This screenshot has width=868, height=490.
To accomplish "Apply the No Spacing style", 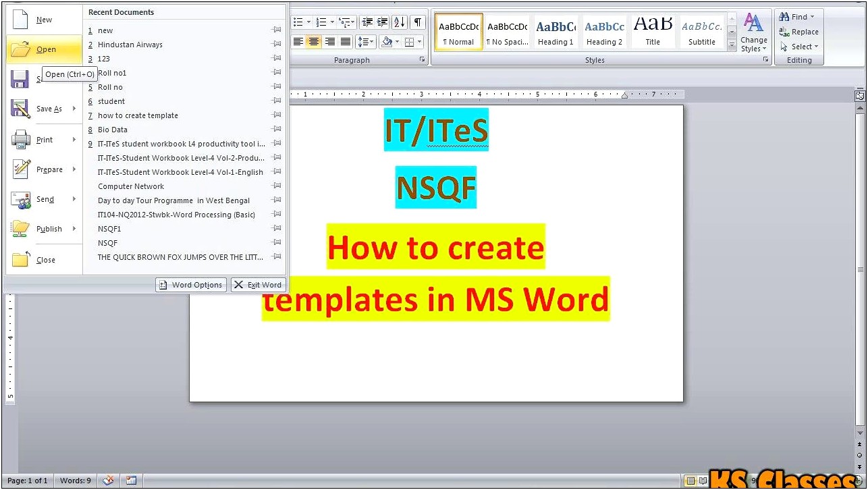I will pos(508,32).
